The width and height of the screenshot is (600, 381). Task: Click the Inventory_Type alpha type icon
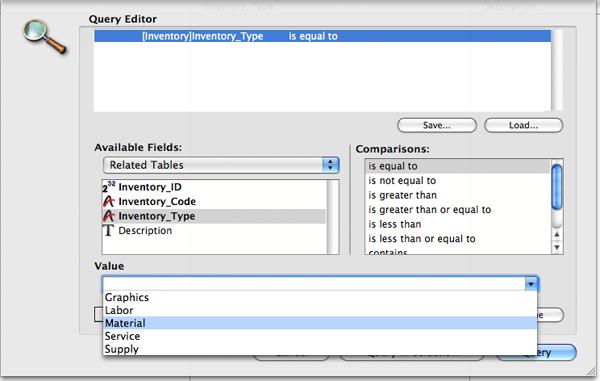point(109,216)
